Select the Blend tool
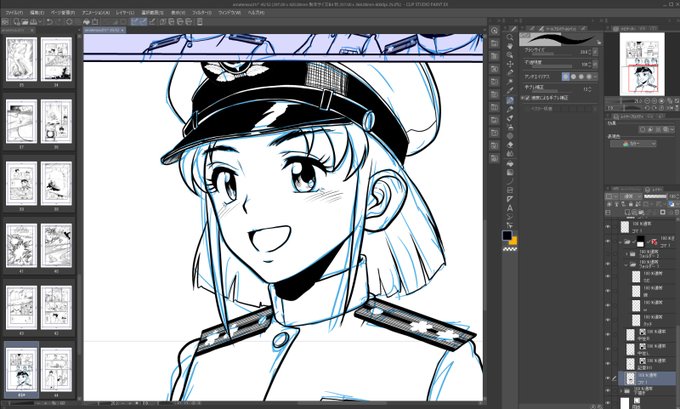This screenshot has height=409, width=680. point(510,154)
